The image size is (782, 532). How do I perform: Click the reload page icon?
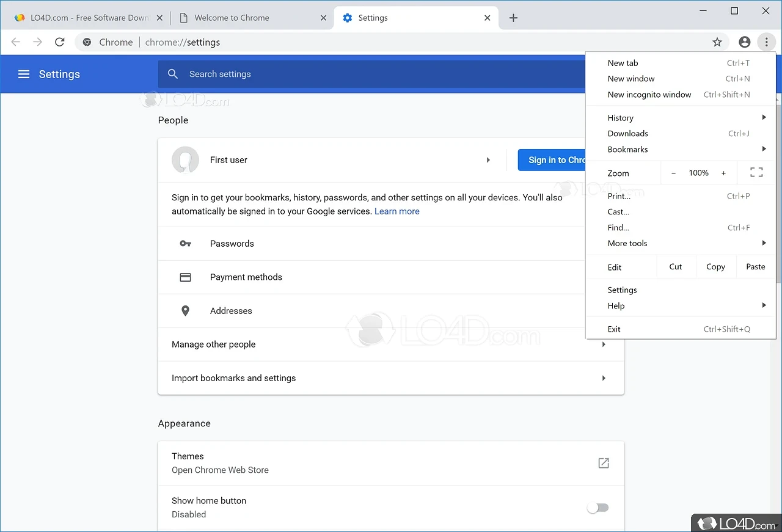point(59,42)
